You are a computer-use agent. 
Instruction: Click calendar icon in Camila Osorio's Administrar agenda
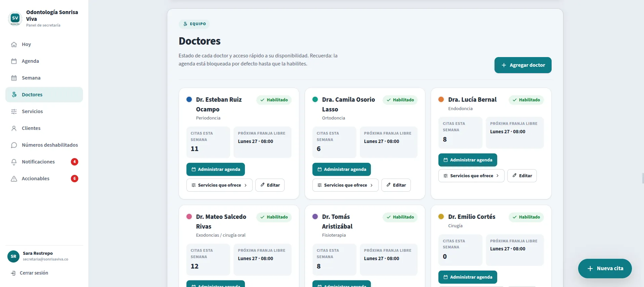tap(319, 169)
